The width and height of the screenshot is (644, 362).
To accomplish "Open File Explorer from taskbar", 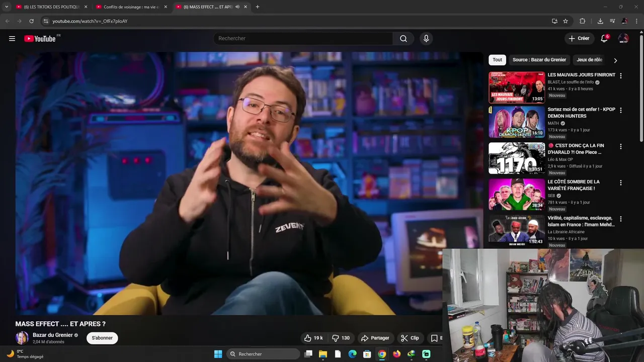I will click(x=323, y=354).
